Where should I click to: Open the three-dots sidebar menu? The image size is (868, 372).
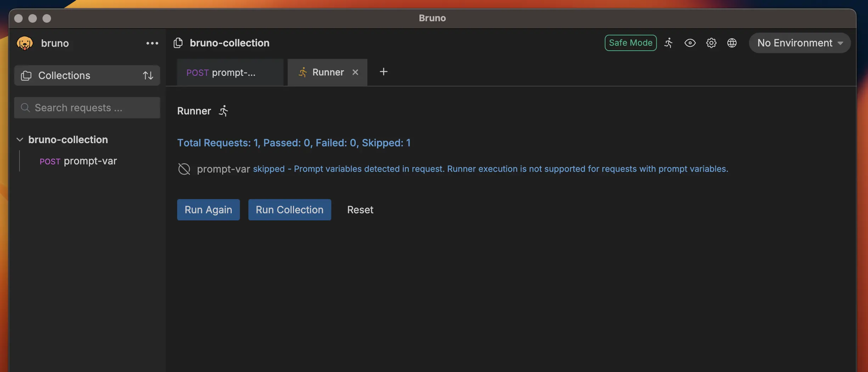tap(152, 43)
